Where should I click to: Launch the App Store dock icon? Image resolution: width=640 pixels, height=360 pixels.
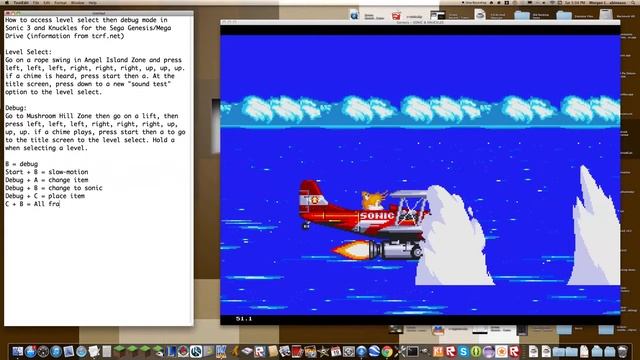pyautogui.click(x=30, y=351)
